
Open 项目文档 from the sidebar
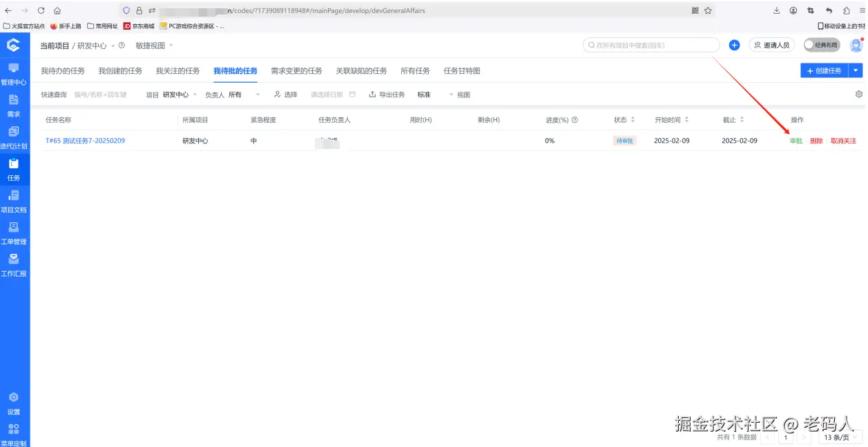coord(14,201)
